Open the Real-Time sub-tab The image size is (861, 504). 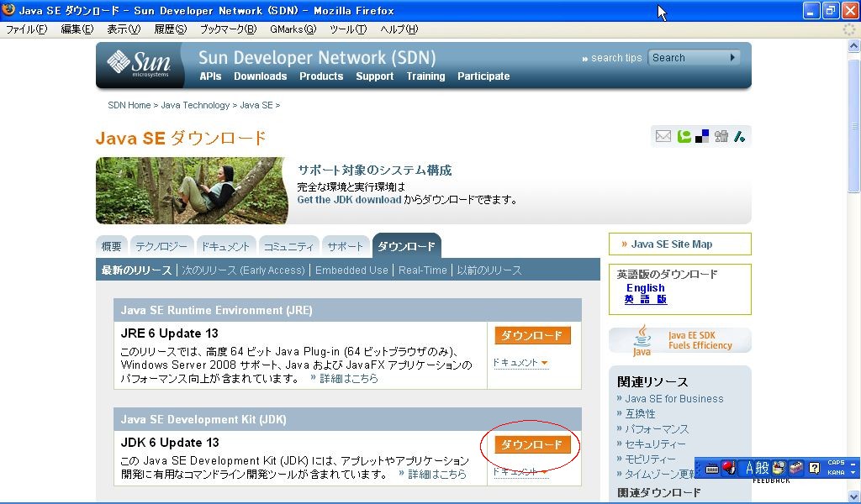pos(423,270)
